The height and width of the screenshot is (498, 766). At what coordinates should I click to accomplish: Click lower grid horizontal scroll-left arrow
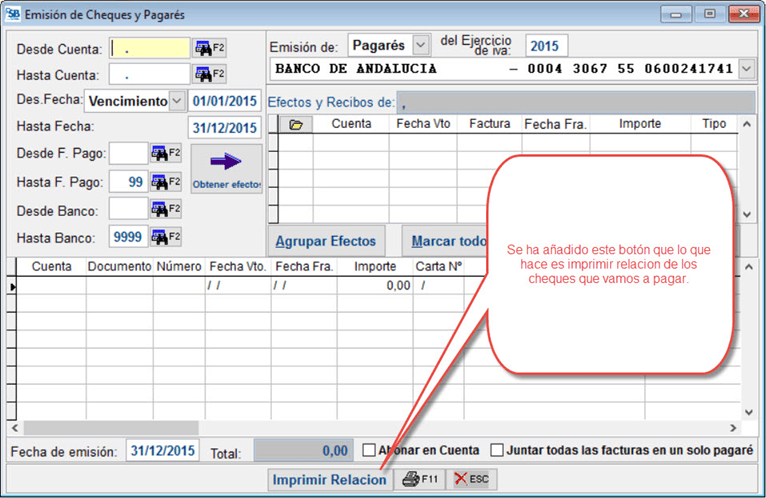(x=15, y=428)
